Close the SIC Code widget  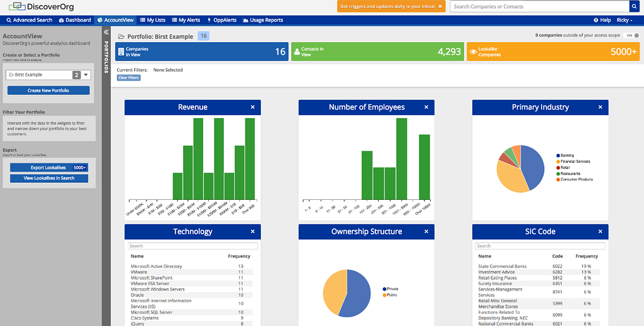pyautogui.click(x=600, y=232)
